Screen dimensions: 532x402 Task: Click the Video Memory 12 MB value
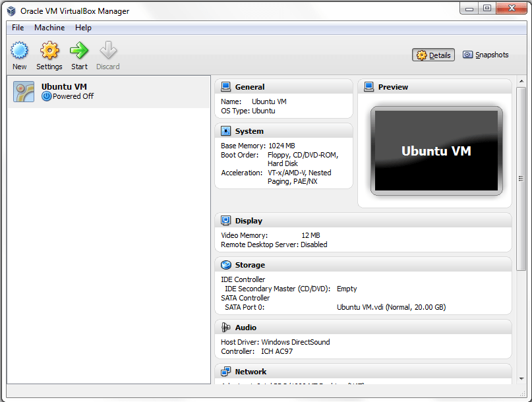(310, 235)
